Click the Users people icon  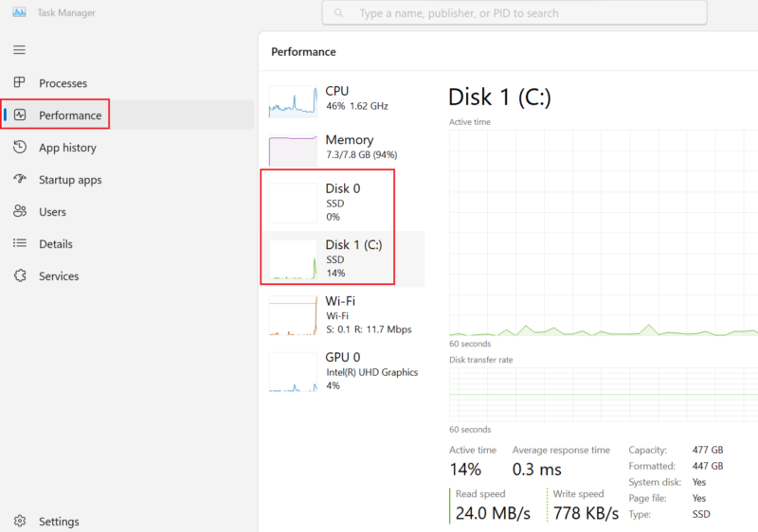tap(20, 211)
